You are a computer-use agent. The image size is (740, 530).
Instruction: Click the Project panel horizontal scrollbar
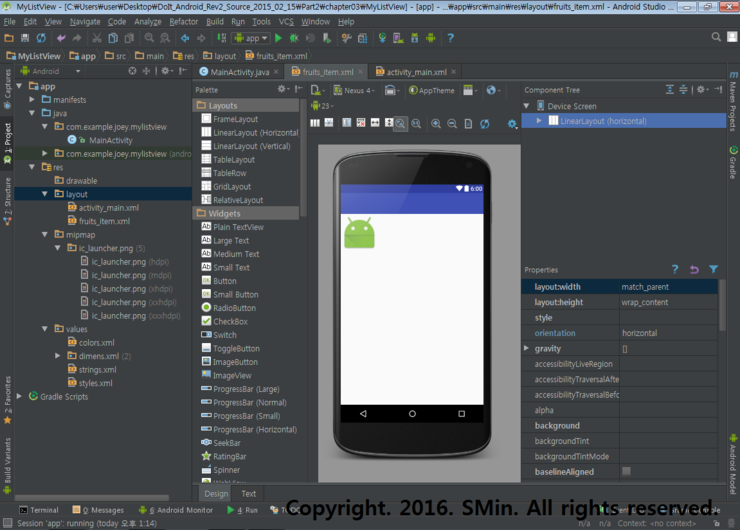coord(92,497)
